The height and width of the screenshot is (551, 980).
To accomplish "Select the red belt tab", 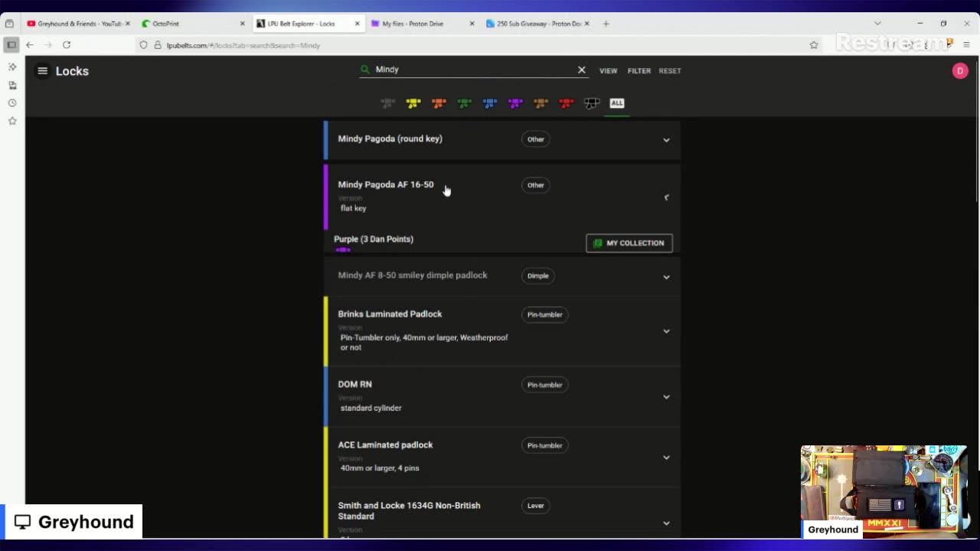I will (x=566, y=103).
